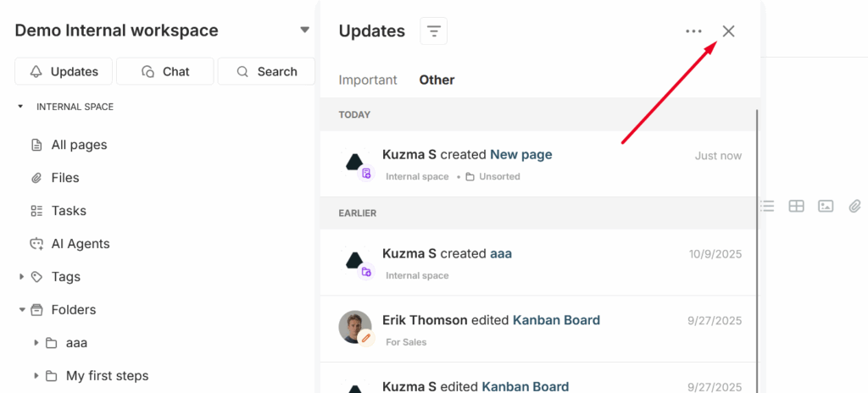Click the three-dots more options icon

click(x=693, y=31)
